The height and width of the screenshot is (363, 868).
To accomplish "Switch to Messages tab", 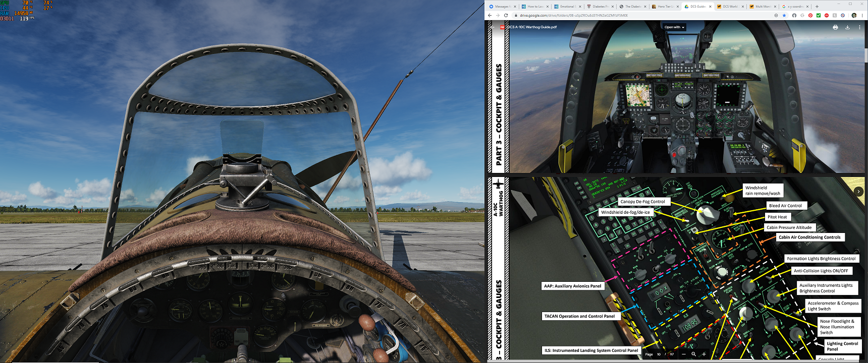I will click(503, 7).
